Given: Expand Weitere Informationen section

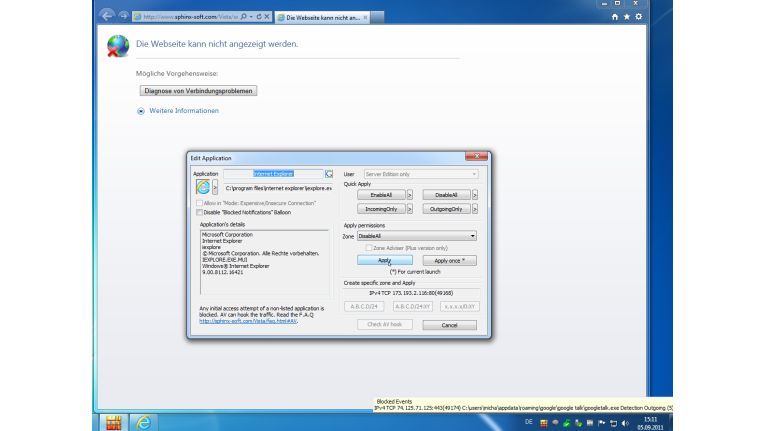Looking at the screenshot, I should 141,111.
